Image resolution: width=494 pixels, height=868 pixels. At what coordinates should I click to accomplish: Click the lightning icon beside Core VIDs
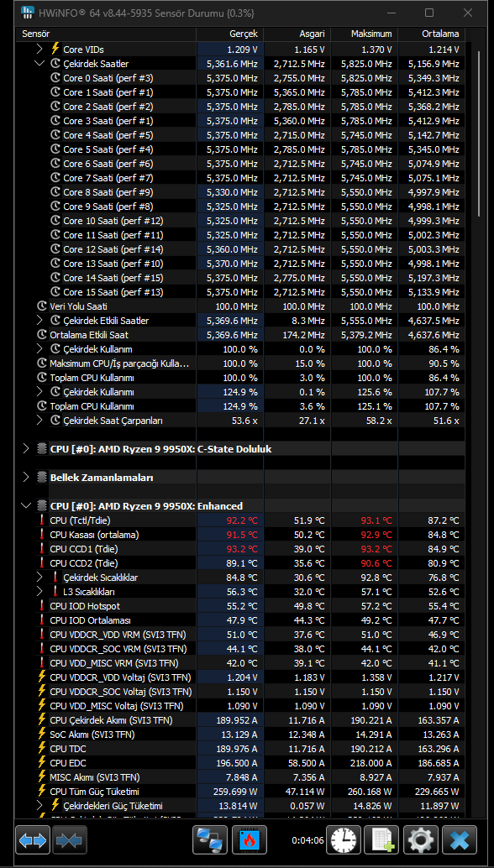[x=55, y=50]
